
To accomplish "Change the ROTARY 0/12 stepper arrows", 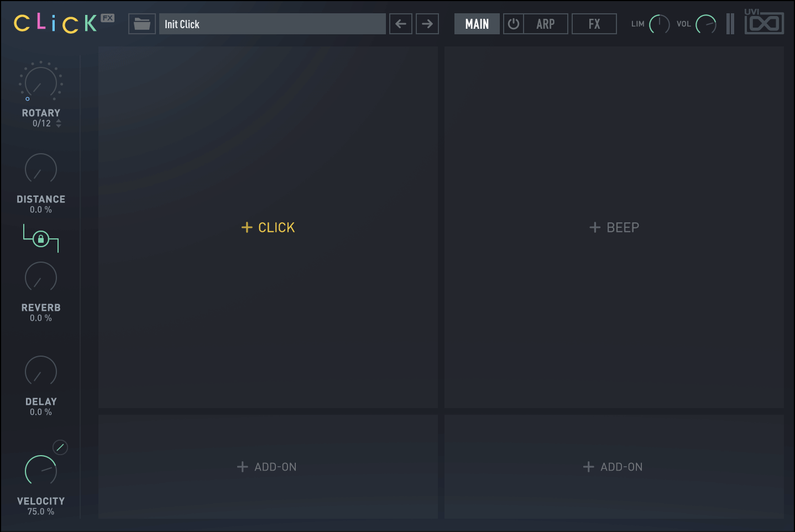I will tap(59, 123).
